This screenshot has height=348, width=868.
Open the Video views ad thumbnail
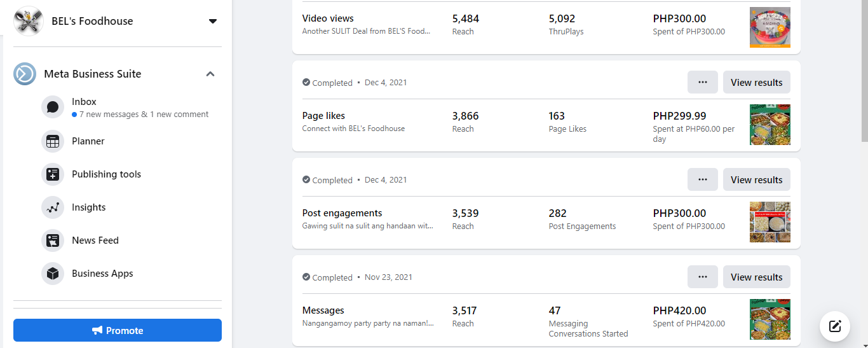coord(770,27)
